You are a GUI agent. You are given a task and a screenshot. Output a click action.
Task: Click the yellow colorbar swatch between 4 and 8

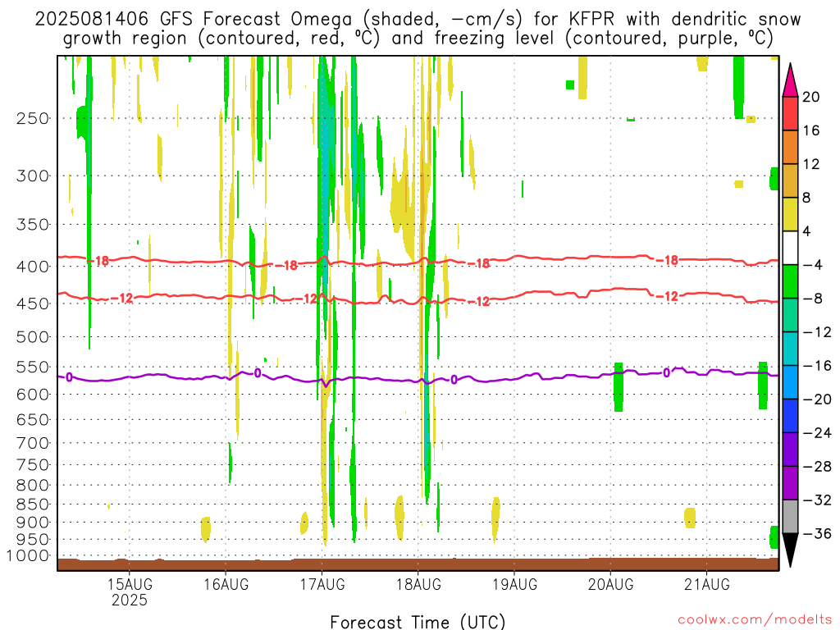click(790, 215)
